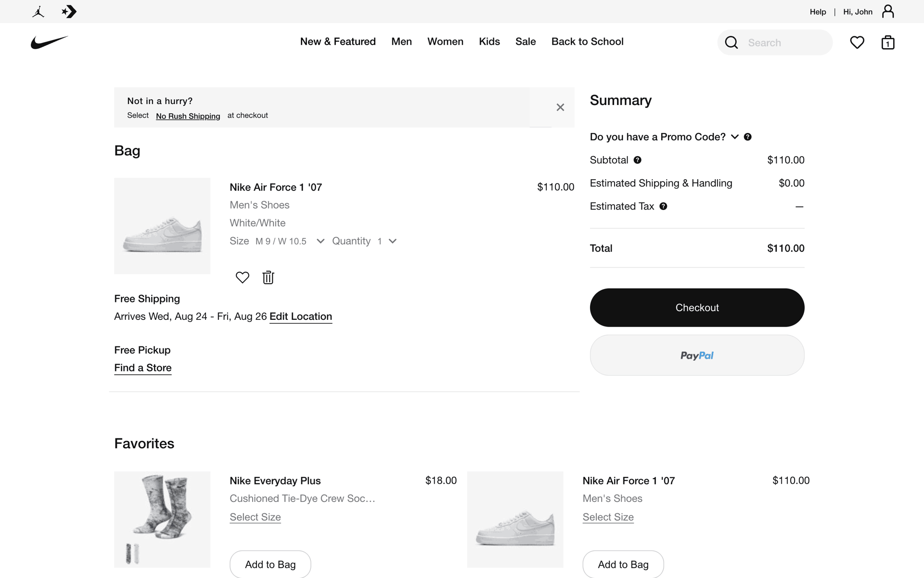924x578 pixels.
Task: Click the Help link in top bar
Action: (x=818, y=12)
